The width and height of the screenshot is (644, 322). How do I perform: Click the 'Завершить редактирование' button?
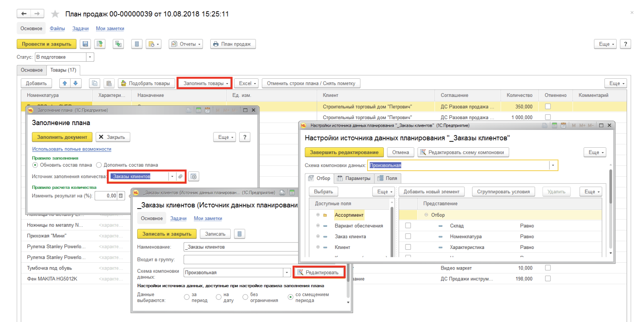[x=344, y=152]
